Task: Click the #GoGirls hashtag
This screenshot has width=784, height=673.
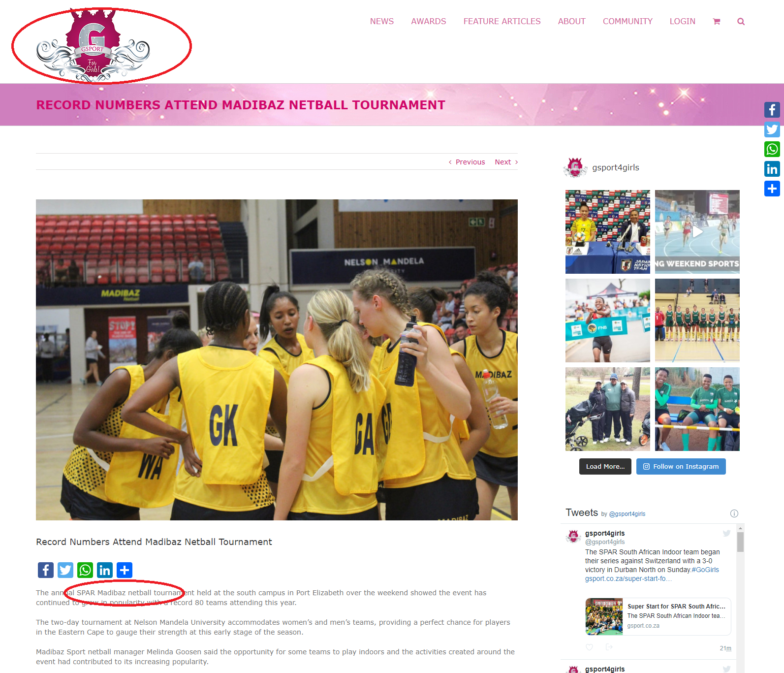Action: click(705, 570)
